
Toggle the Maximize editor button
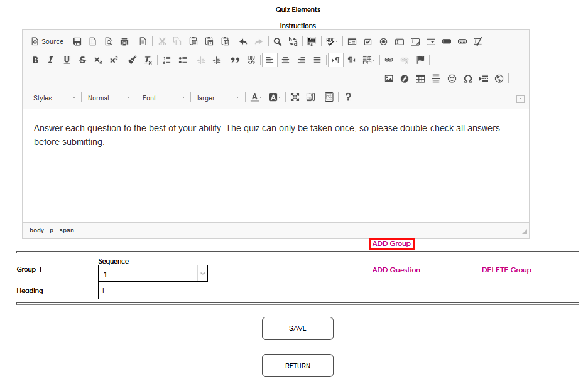(295, 97)
